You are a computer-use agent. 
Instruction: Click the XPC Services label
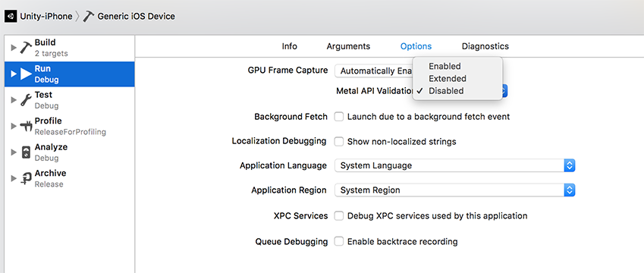(300, 215)
